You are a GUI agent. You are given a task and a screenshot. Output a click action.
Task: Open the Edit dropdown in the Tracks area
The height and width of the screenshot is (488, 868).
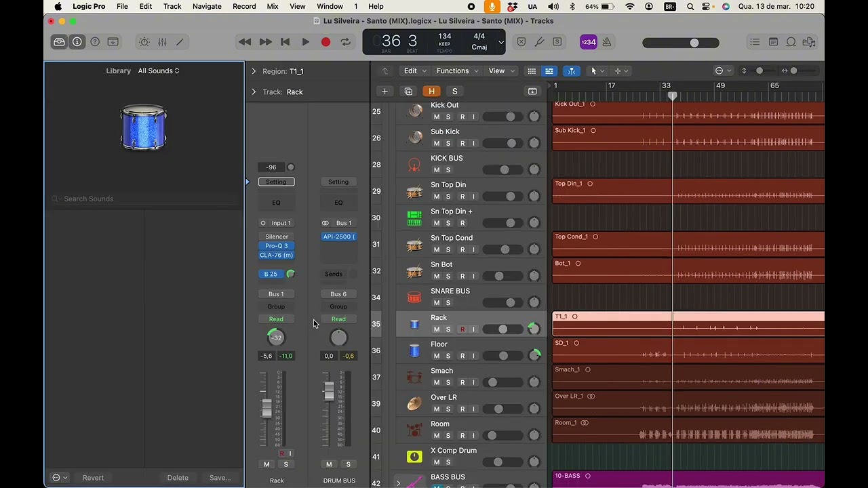pyautogui.click(x=415, y=70)
